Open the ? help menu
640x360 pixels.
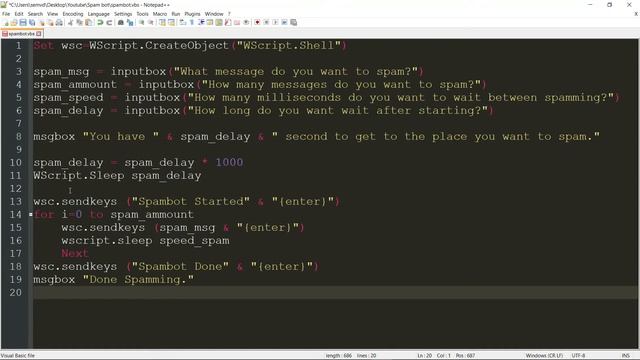[x=229, y=14]
